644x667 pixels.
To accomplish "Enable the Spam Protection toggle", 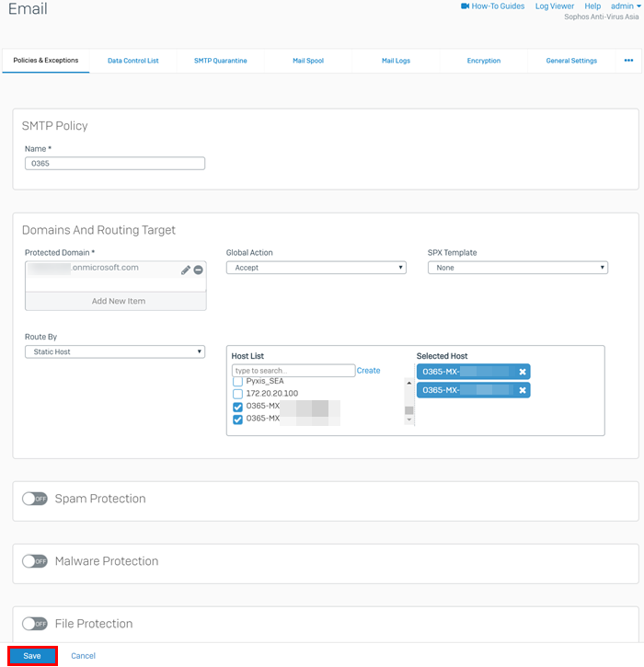I will [x=35, y=499].
